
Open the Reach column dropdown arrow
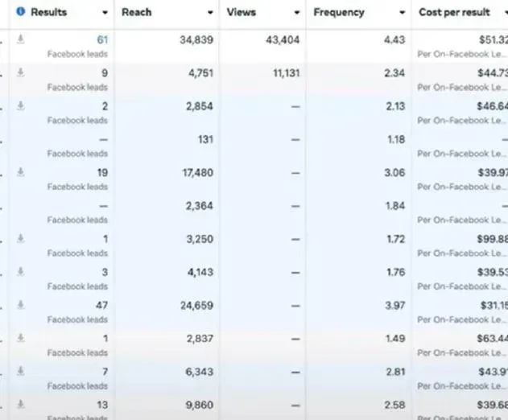tap(210, 13)
